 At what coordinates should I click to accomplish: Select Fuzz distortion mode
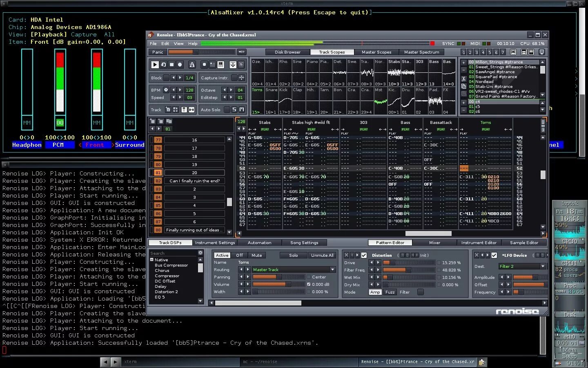coord(390,292)
